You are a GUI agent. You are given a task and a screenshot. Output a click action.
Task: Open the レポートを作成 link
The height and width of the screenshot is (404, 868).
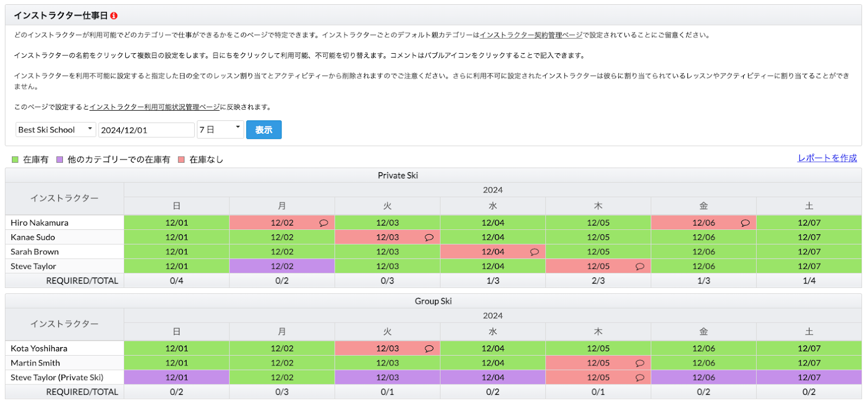tap(827, 158)
